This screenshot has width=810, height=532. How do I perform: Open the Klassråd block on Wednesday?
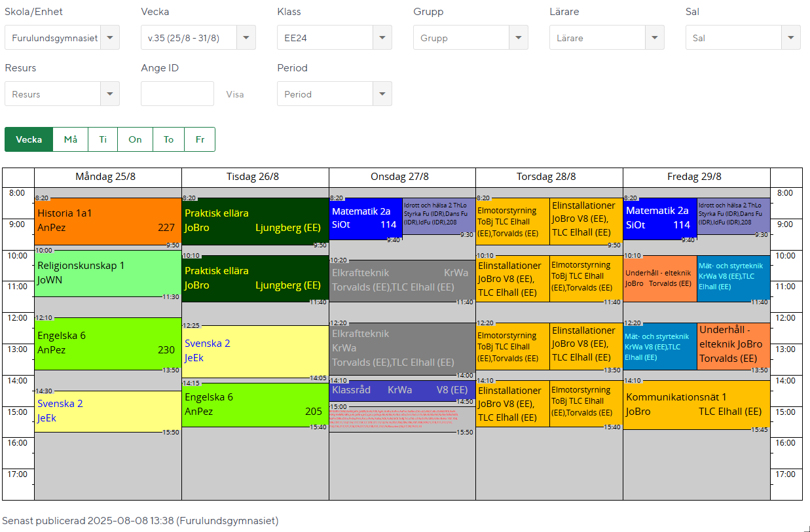pyautogui.click(x=402, y=390)
